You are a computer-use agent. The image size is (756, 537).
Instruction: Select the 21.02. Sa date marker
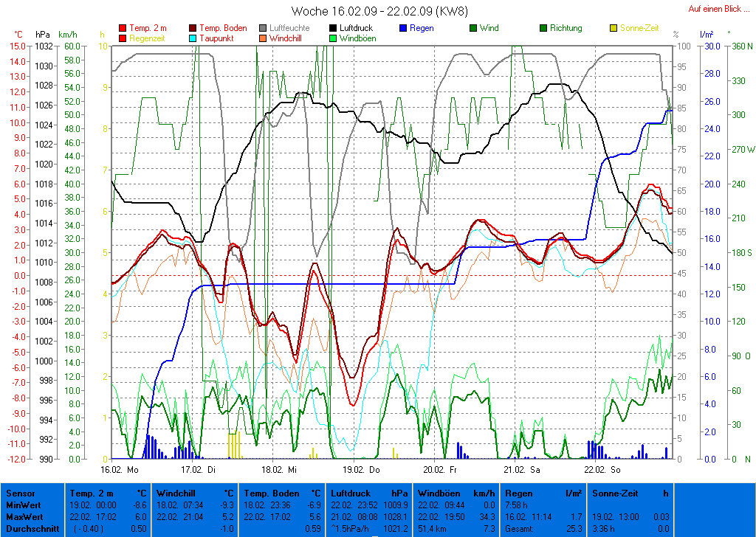(x=522, y=469)
